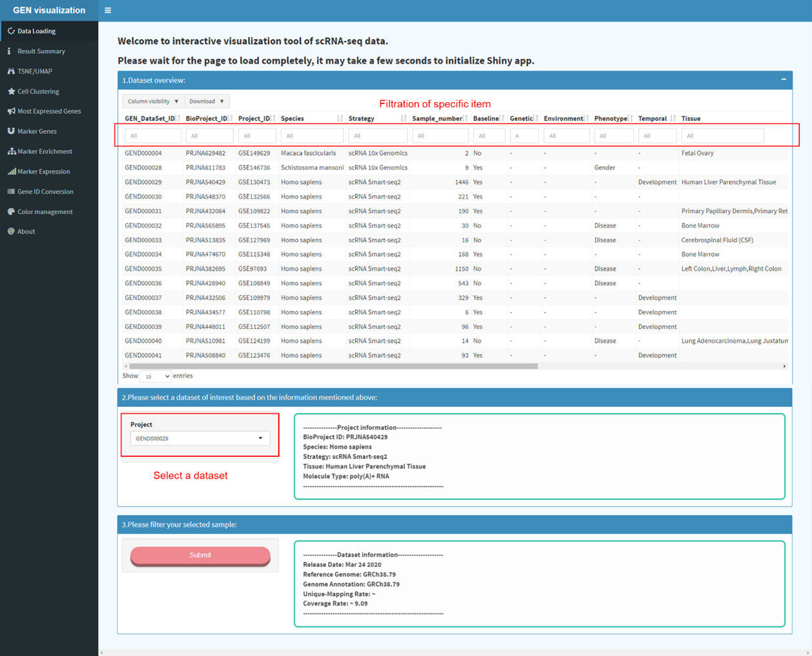Select row GEND000031
Image resolution: width=812 pixels, height=656 pixels.
point(455,211)
